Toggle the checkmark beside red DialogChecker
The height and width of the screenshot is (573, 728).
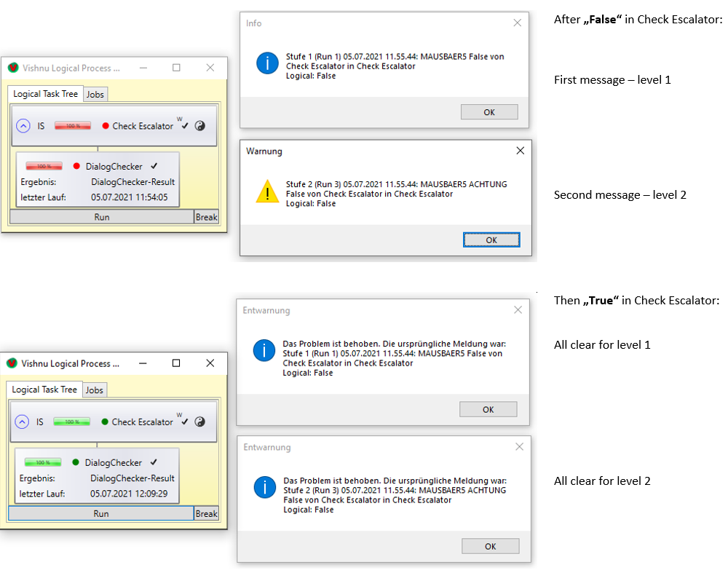[154, 166]
